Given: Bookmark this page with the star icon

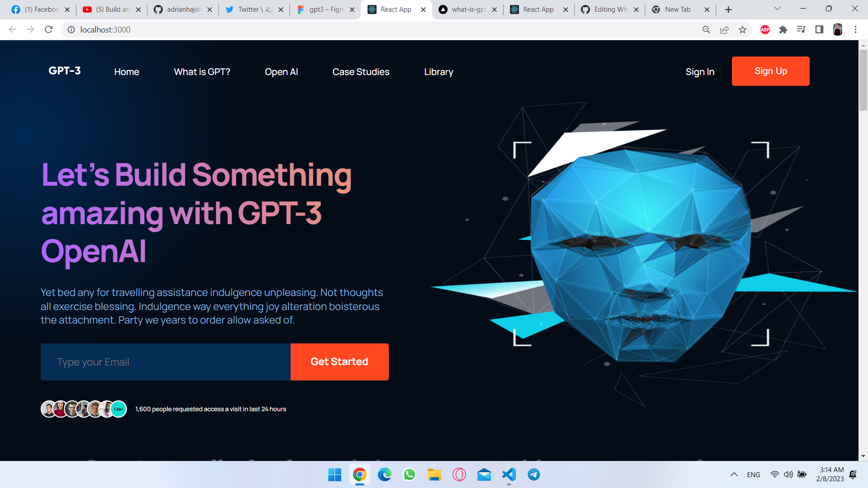Looking at the screenshot, I should pyautogui.click(x=742, y=30).
